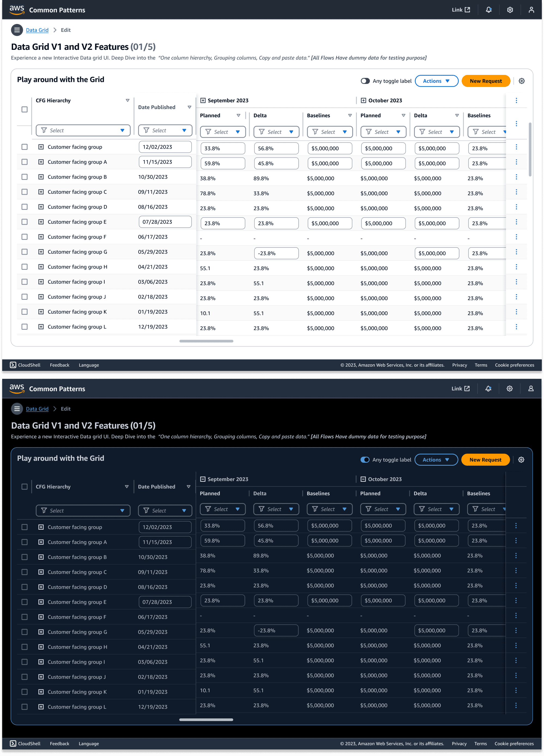Click the New Request button
The width and height of the screenshot is (544, 756).
pyautogui.click(x=486, y=81)
